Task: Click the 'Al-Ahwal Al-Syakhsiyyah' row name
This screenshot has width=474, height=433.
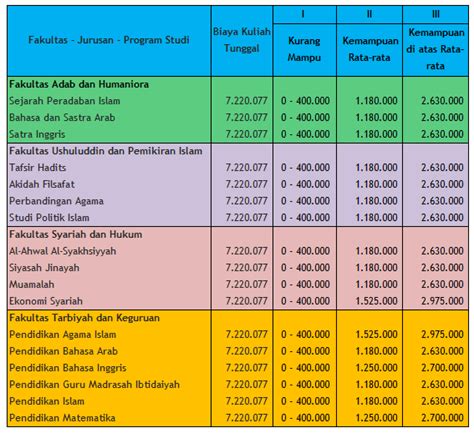Action: [x=63, y=251]
